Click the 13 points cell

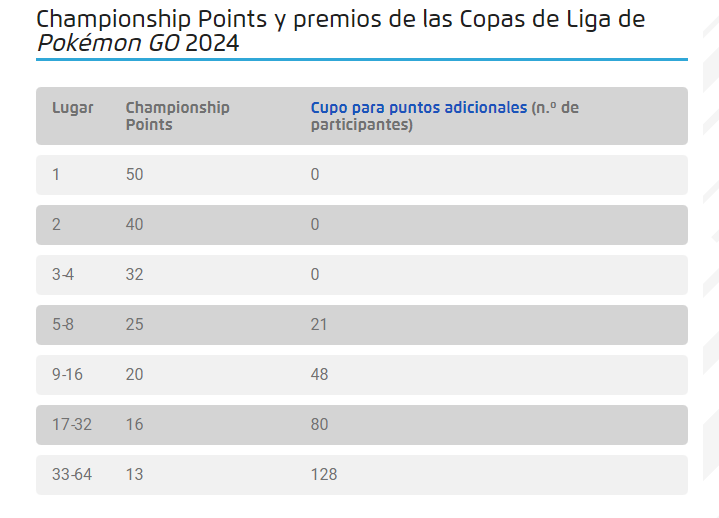(x=134, y=474)
